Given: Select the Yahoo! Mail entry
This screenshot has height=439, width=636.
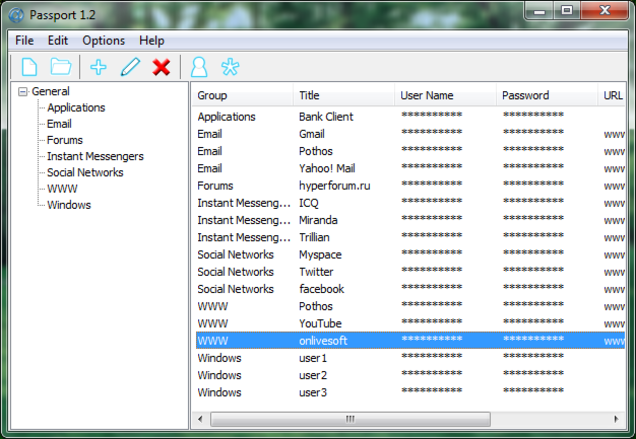Looking at the screenshot, I should point(410,168).
